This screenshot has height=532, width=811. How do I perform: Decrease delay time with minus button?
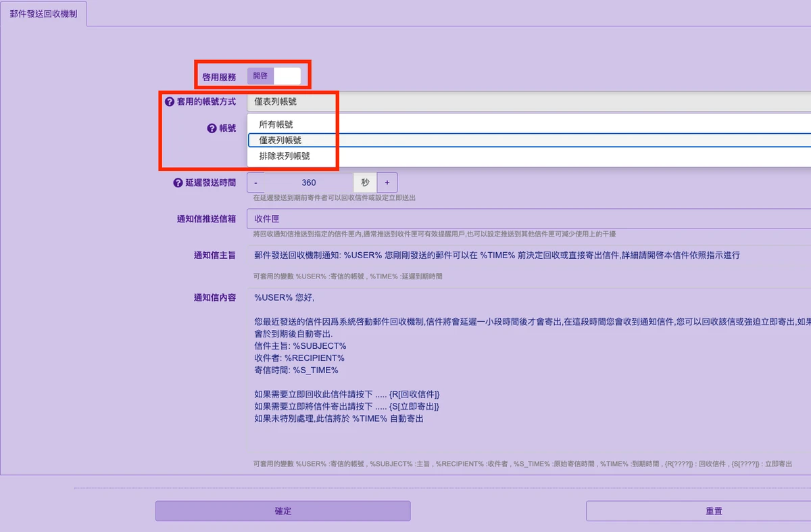[x=256, y=183]
